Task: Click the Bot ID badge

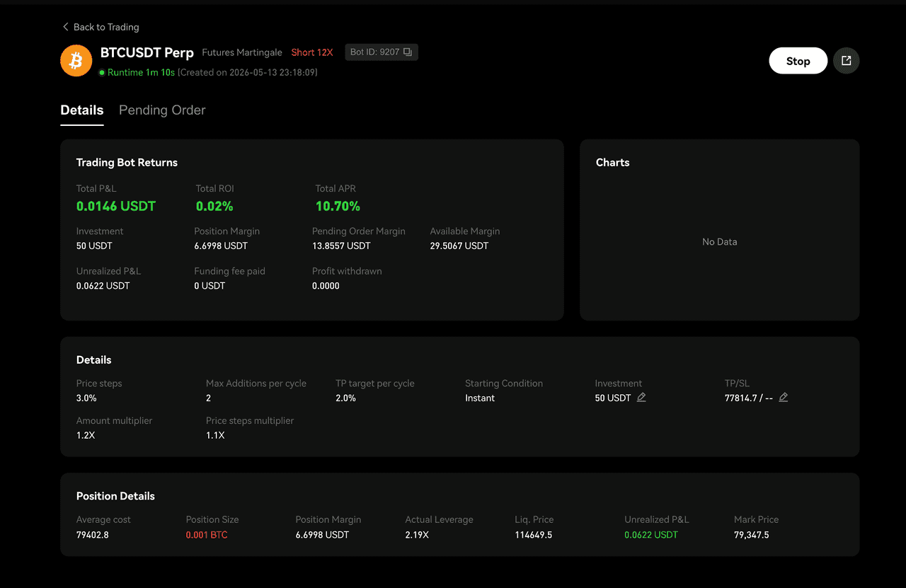Action: click(382, 52)
